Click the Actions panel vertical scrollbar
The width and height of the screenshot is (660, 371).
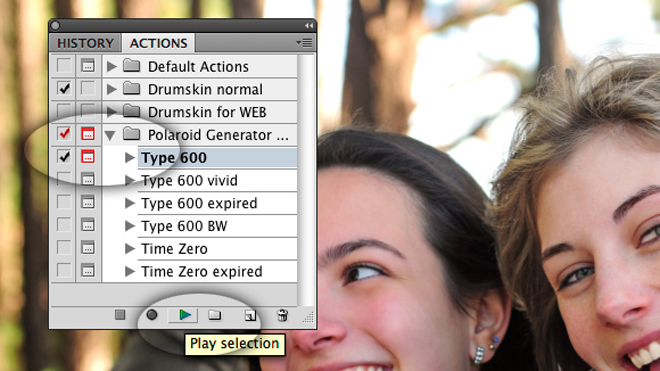coord(306,180)
